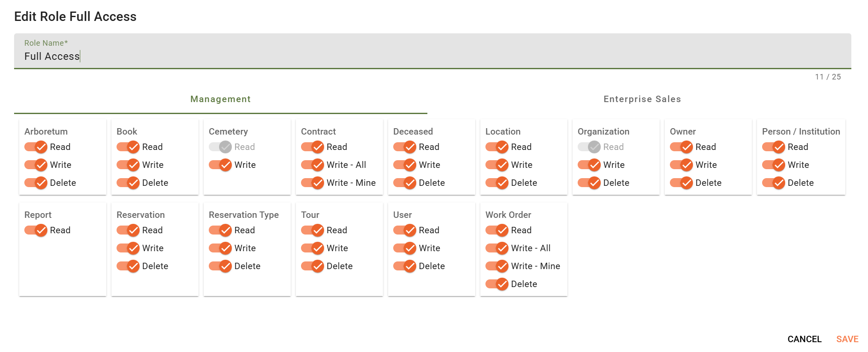Select the Management tab

click(x=220, y=99)
